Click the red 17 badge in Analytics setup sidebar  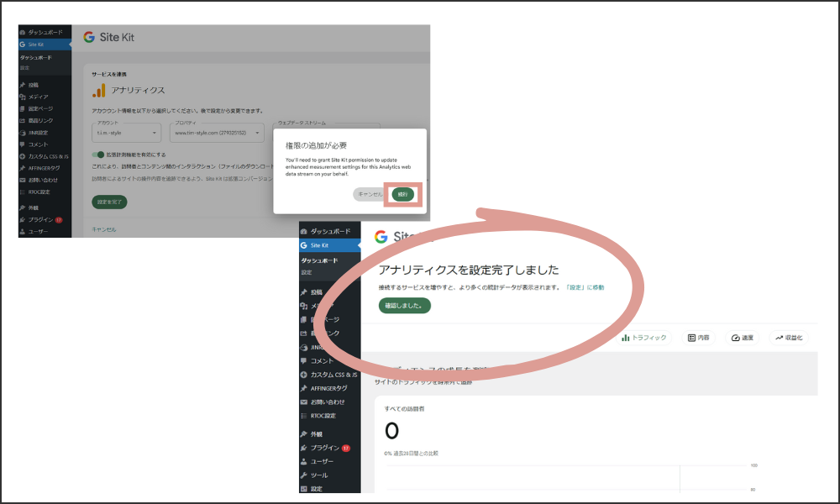59,220
